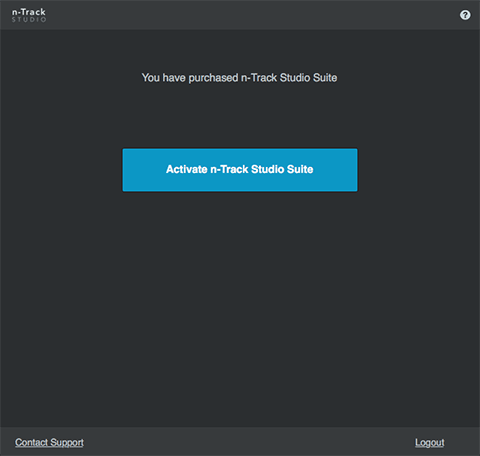Click the help question mark icon
The width and height of the screenshot is (480, 456).
pos(465,15)
